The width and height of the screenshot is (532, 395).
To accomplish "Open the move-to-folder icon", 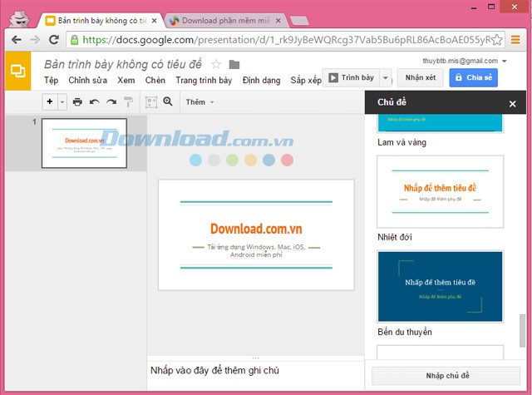I will click(234, 64).
